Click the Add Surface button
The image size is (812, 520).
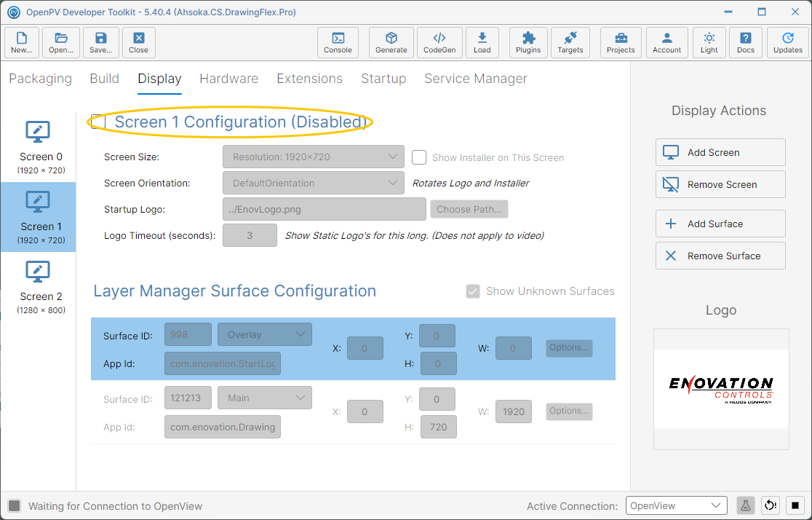coord(720,224)
